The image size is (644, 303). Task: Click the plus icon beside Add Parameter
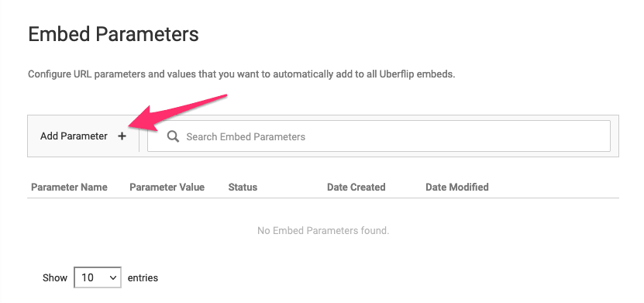[122, 136]
